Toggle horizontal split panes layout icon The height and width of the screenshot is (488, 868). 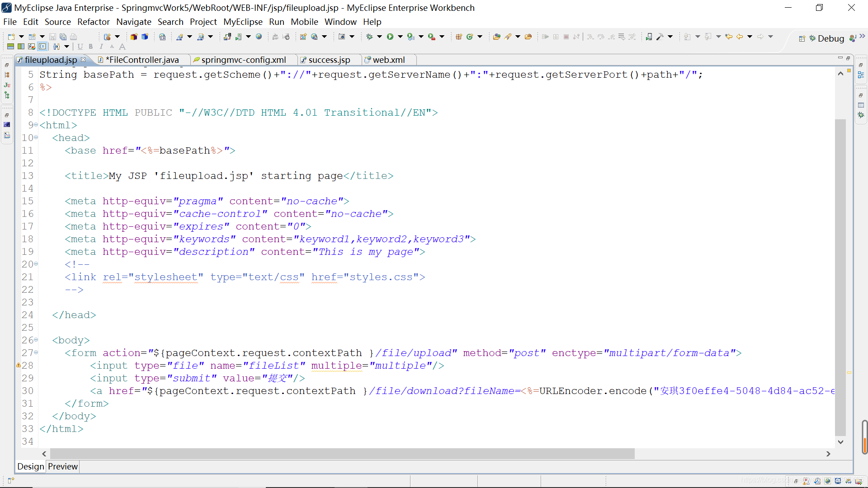point(10,47)
